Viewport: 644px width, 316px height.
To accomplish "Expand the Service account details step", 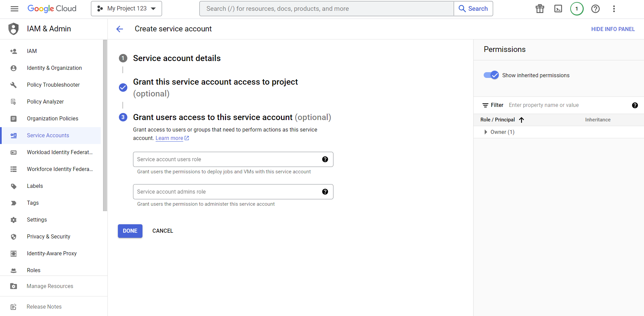I will tap(177, 58).
